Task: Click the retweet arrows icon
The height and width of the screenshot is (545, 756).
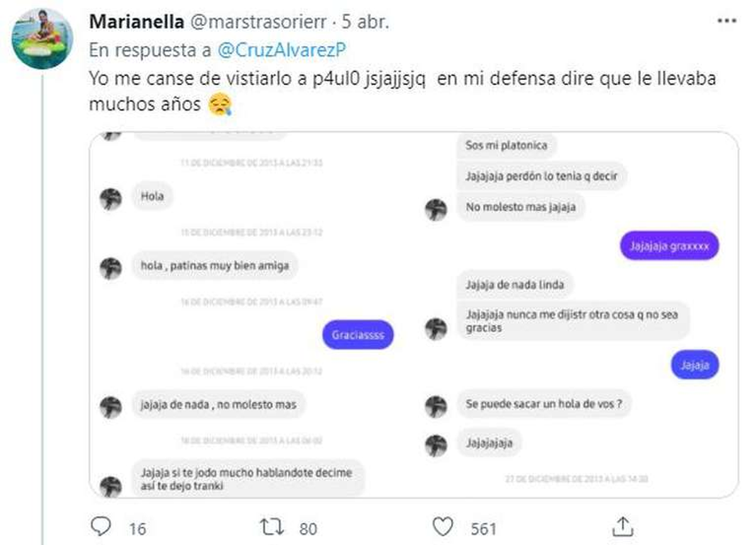Action: [273, 526]
